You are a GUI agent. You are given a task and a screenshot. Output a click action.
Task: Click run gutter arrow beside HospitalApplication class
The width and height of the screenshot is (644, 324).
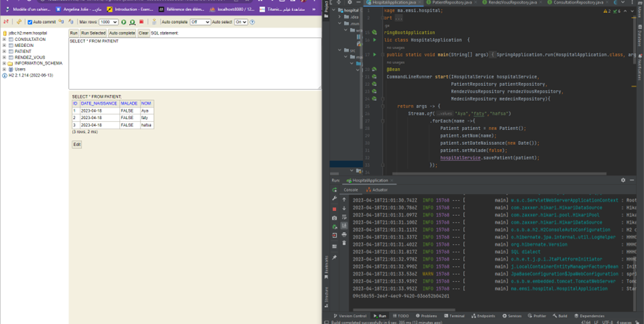[x=375, y=39]
